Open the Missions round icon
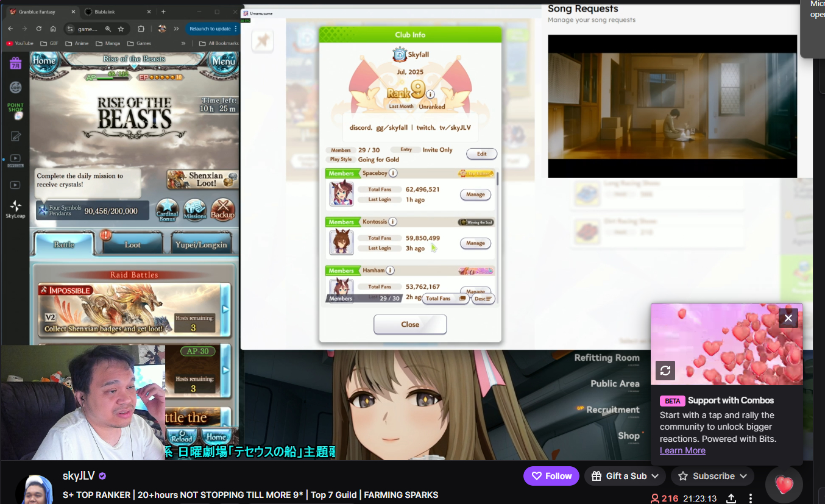Screen dimensions: 825x504 [195, 210]
